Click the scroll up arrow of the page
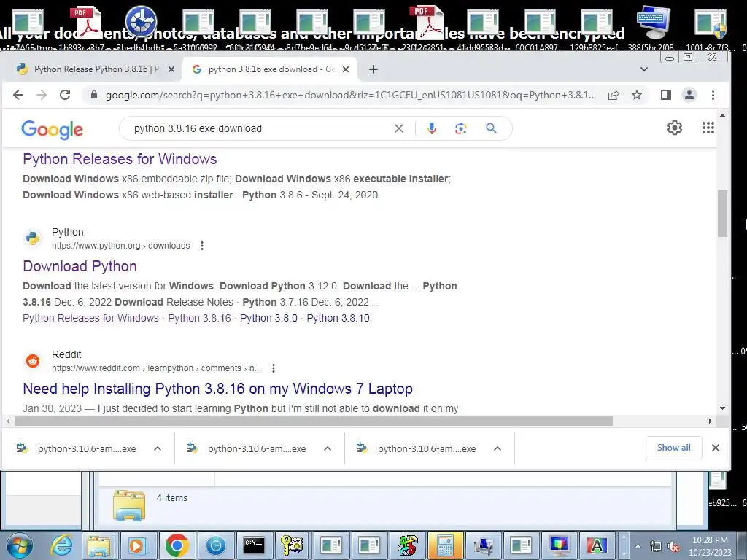747x560 pixels. coord(723,115)
